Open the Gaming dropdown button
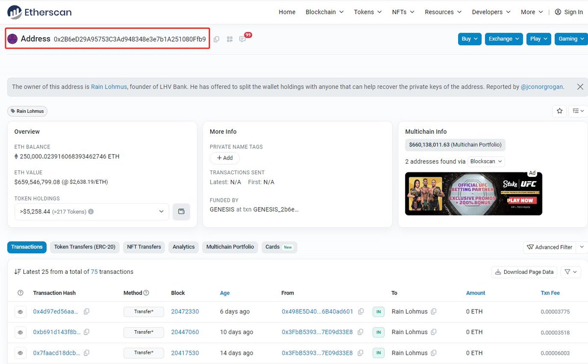 pos(571,39)
